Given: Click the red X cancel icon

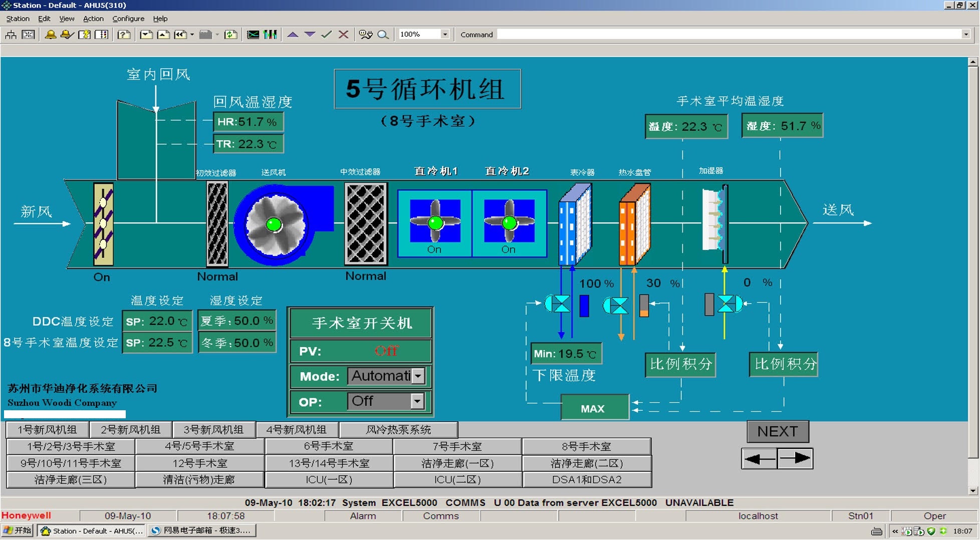Looking at the screenshot, I should (343, 35).
